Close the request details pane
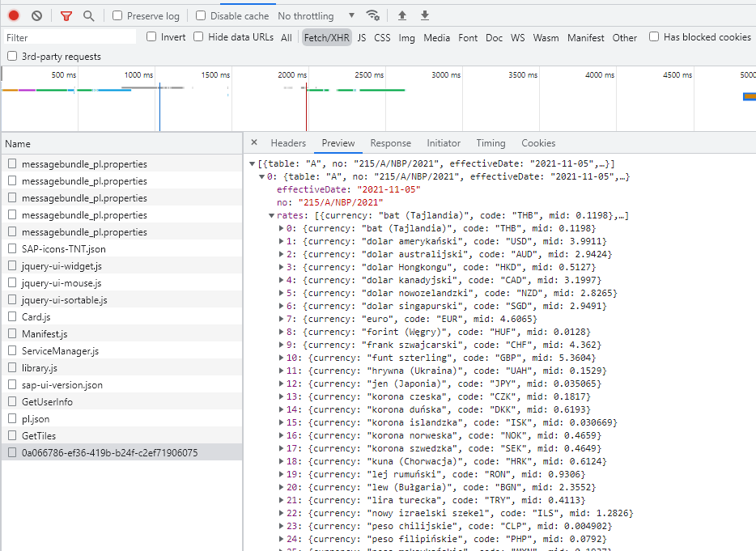This screenshot has height=551, width=756. tap(254, 142)
